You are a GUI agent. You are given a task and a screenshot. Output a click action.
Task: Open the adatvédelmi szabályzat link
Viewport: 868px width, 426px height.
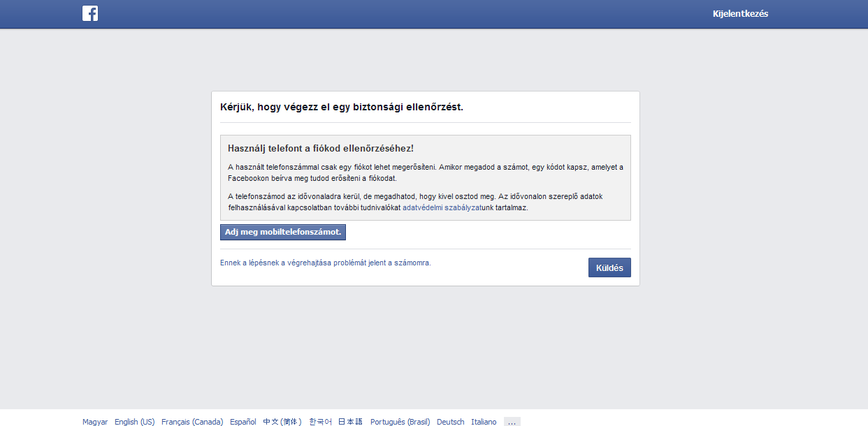[442, 208]
